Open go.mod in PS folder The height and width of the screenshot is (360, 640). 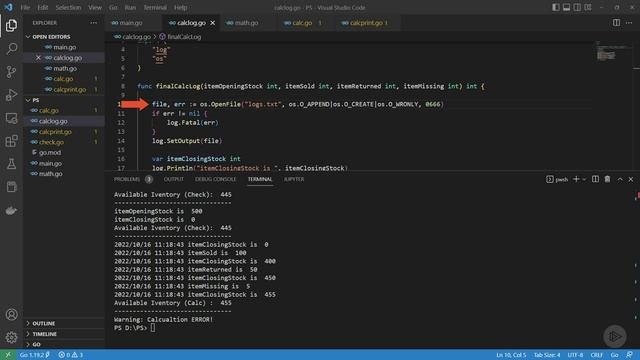coord(50,153)
